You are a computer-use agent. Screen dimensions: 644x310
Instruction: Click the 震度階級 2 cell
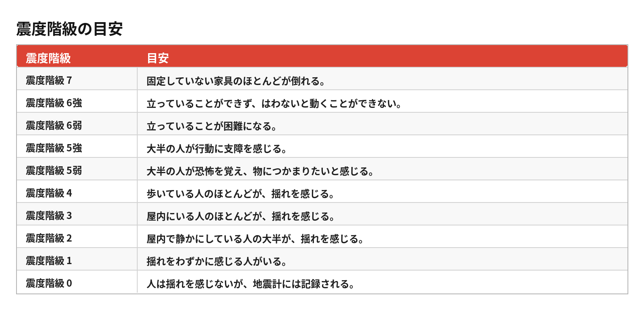click(x=49, y=238)
